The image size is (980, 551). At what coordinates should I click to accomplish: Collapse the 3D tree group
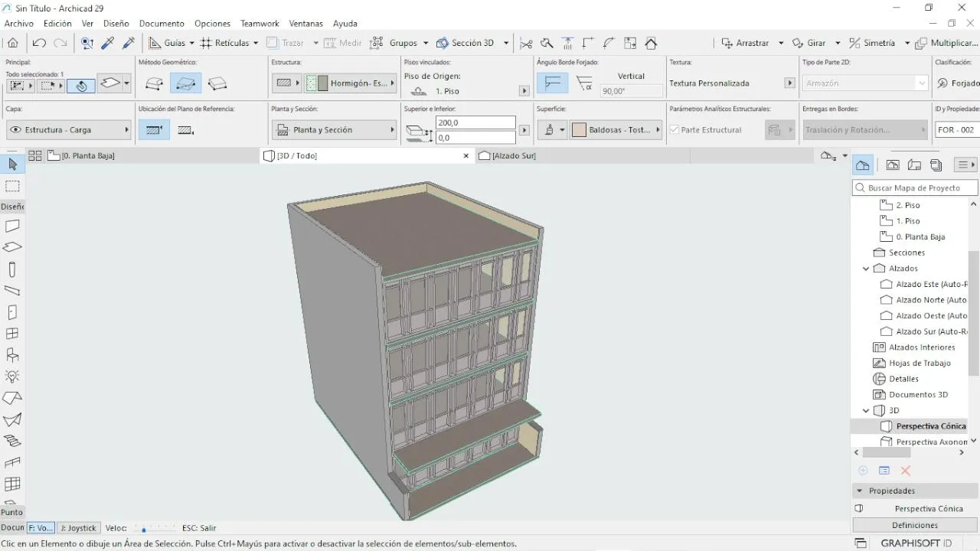point(866,411)
